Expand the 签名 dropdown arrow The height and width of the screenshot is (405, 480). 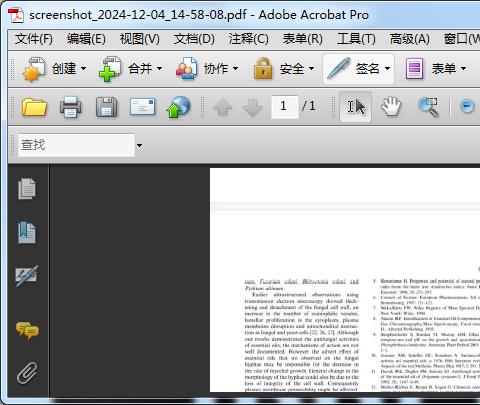(x=387, y=69)
